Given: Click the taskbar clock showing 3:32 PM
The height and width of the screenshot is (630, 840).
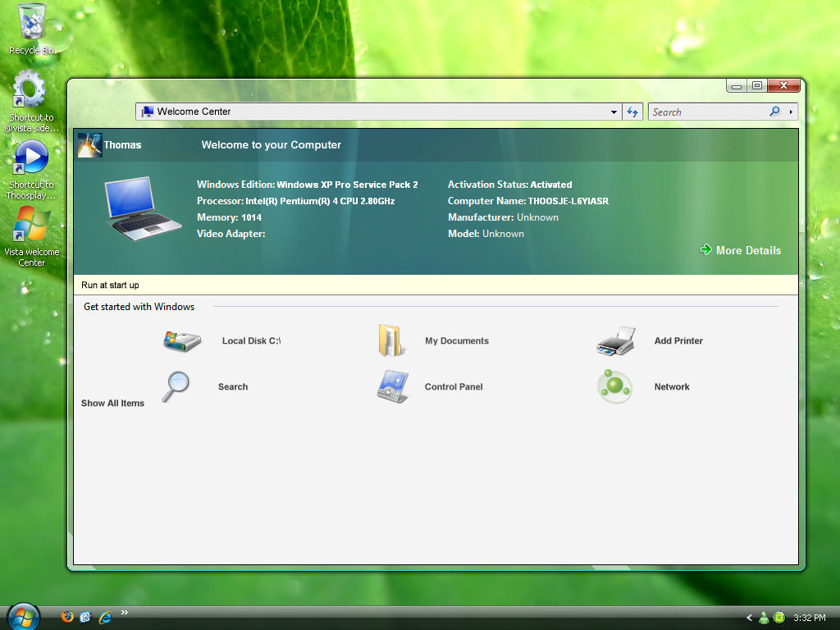Looking at the screenshot, I should [x=810, y=618].
